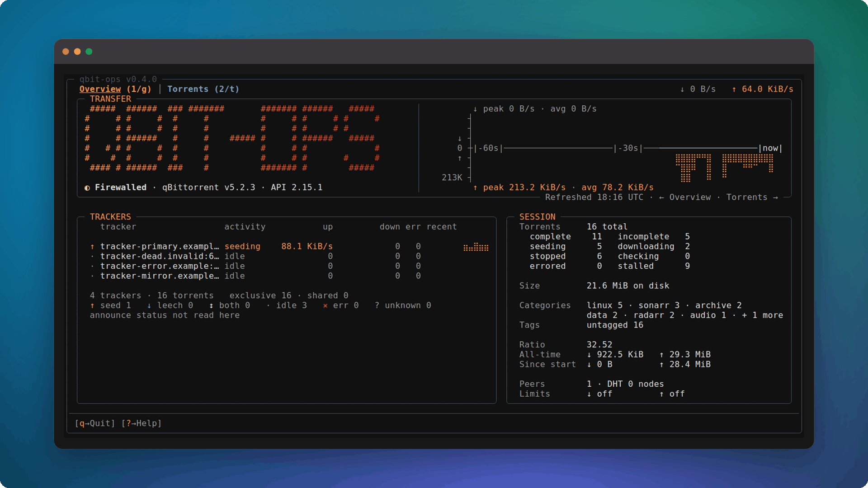The height and width of the screenshot is (488, 868).
Task: Click the ratio value 32.52
Action: tap(599, 345)
